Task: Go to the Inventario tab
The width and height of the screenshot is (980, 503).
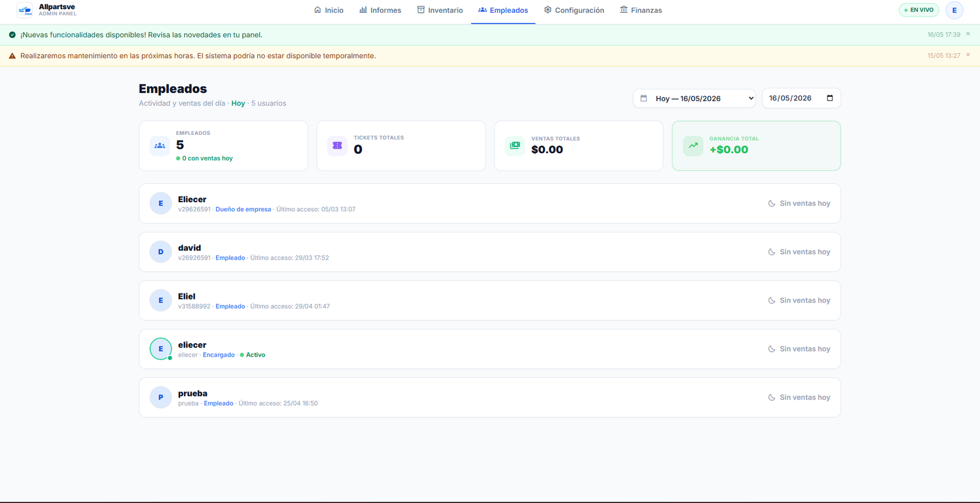Action: coord(440,10)
